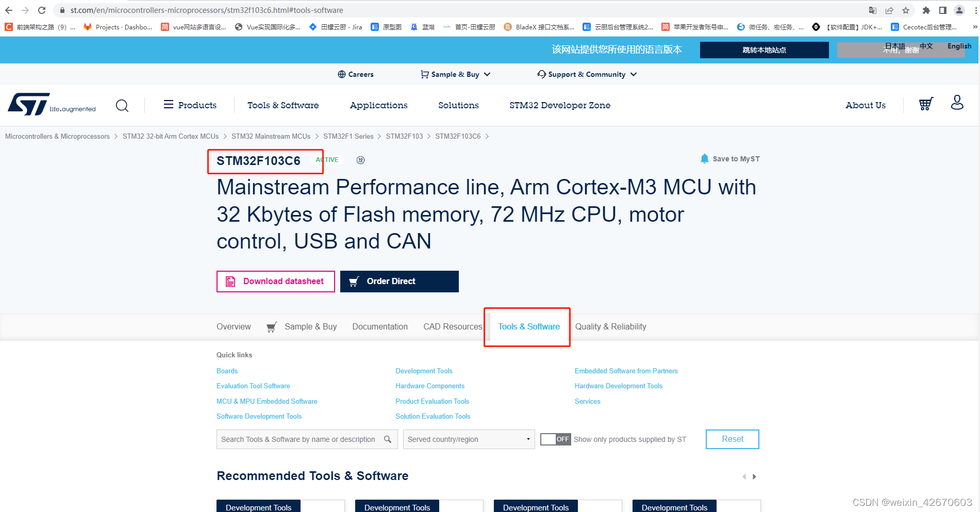
Task: Open the Boards quick link
Action: [x=227, y=371]
